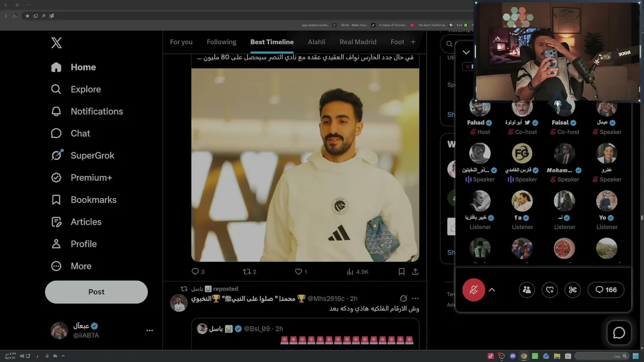Screen dimensions: 644x362
Task: Open TikTok from the taskbar
Action: coord(491,356)
